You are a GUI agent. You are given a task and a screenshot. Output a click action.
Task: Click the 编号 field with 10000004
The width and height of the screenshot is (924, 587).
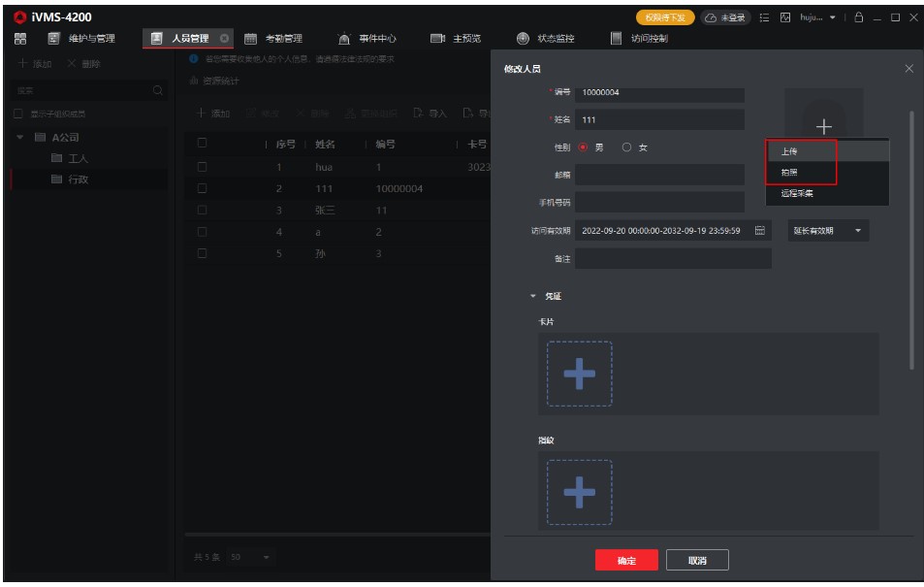point(659,93)
